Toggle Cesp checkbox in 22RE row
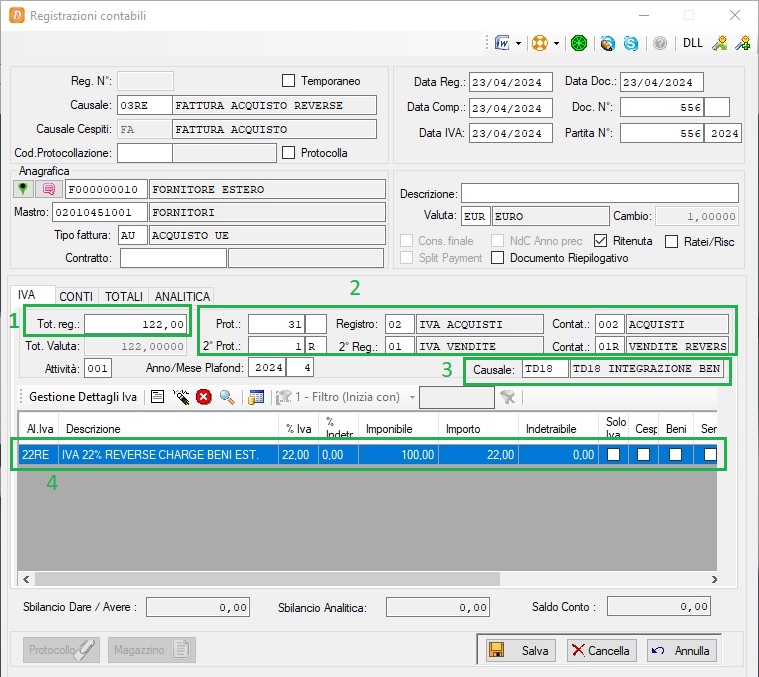759x677 pixels. pyautogui.click(x=643, y=454)
